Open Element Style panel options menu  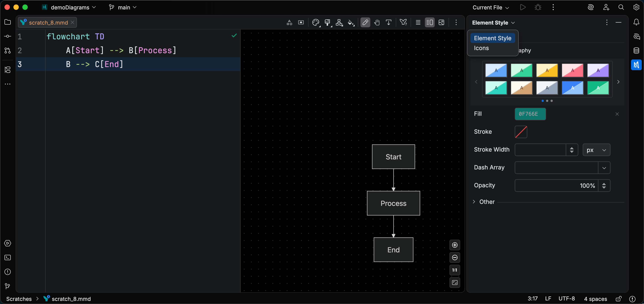click(607, 23)
